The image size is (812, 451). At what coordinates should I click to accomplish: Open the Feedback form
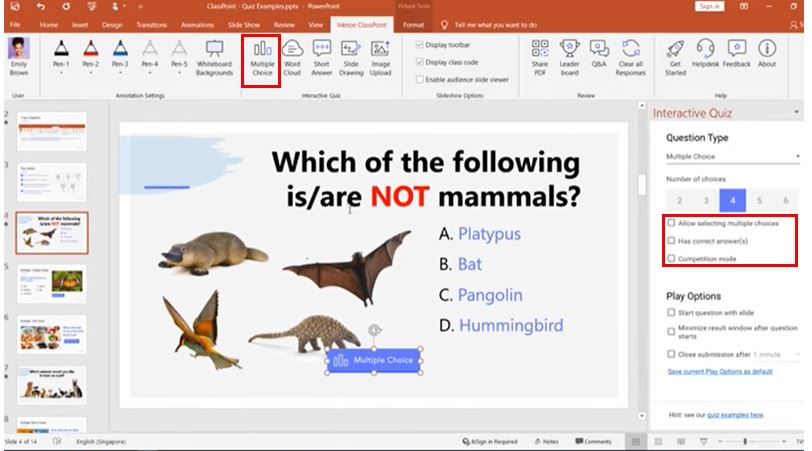coord(736,54)
